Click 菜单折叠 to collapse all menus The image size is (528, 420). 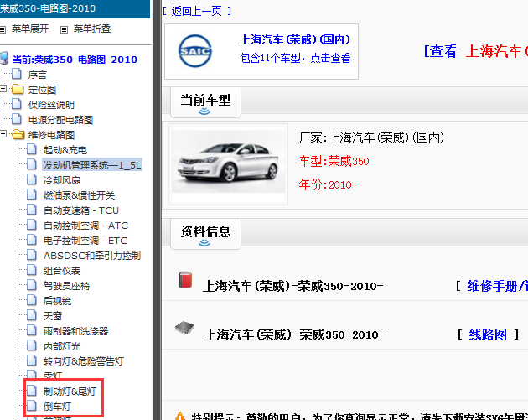pos(92,29)
